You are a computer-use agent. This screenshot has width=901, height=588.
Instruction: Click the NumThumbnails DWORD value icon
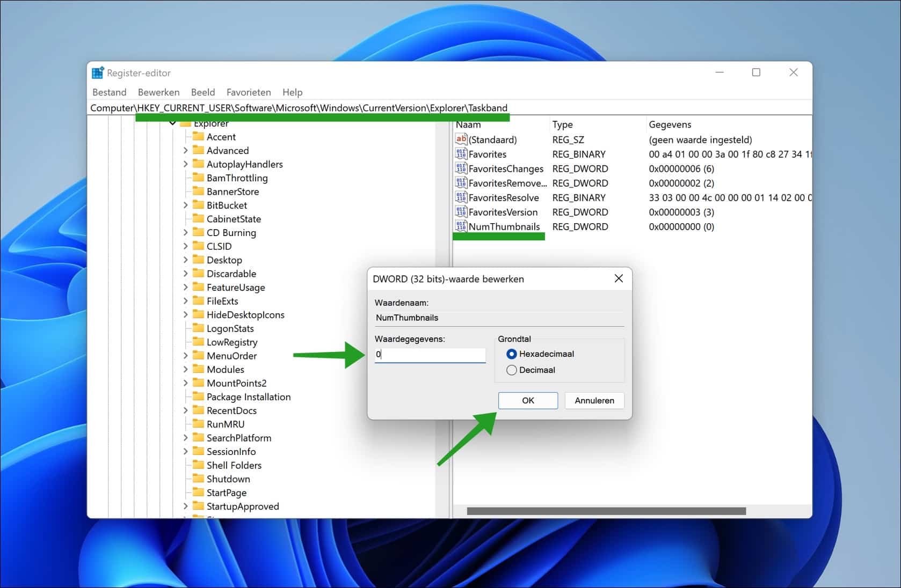coord(461,226)
